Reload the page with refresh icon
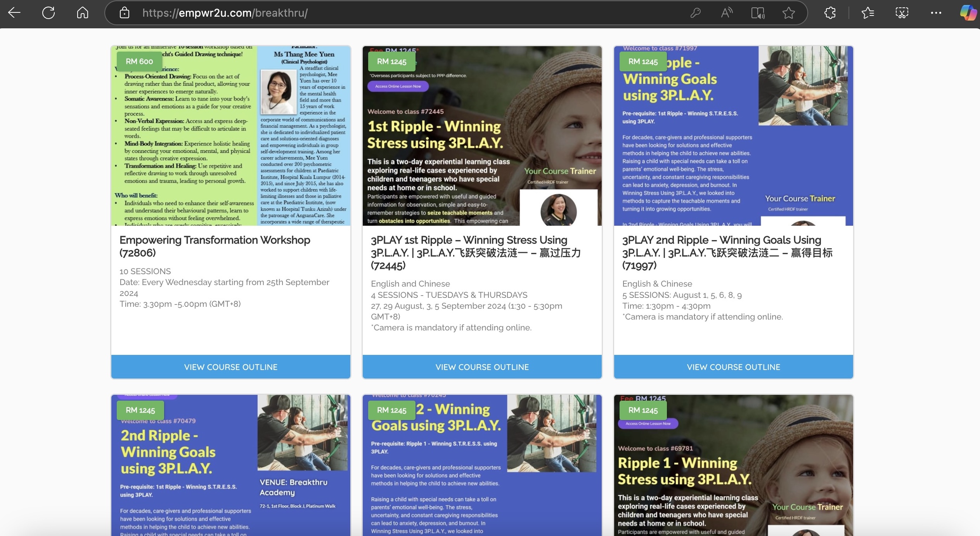This screenshot has height=536, width=980. coord(48,13)
